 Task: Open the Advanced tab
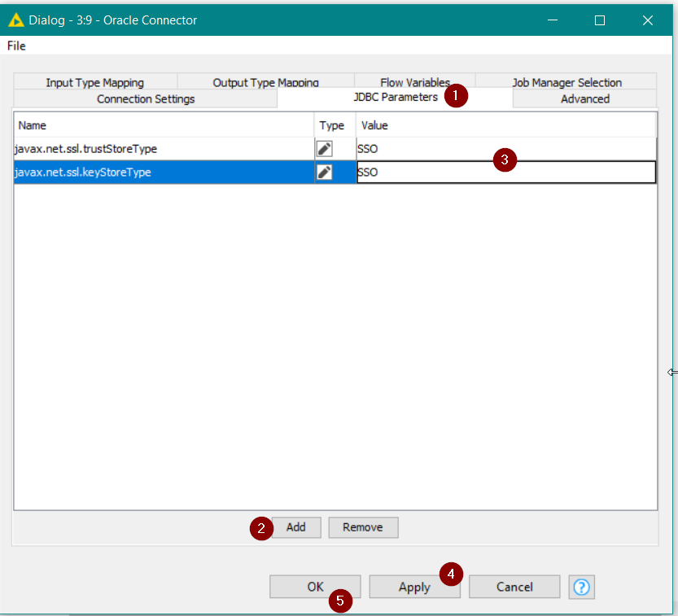point(584,99)
